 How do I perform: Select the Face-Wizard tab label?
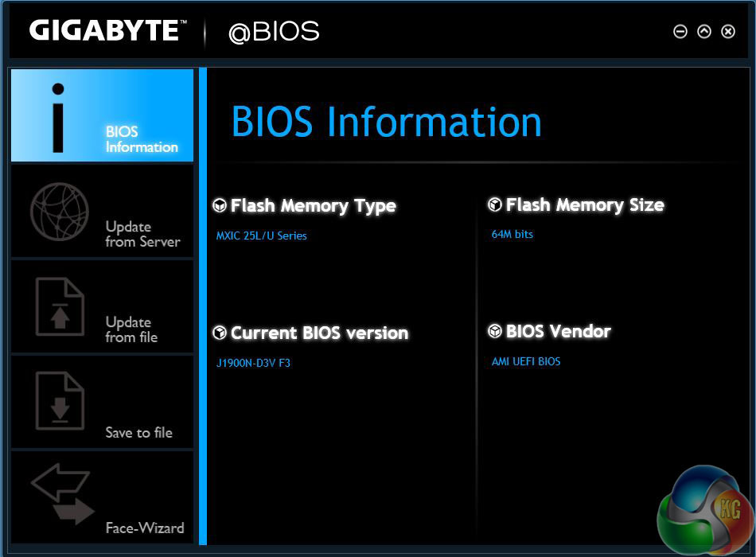tap(144, 528)
